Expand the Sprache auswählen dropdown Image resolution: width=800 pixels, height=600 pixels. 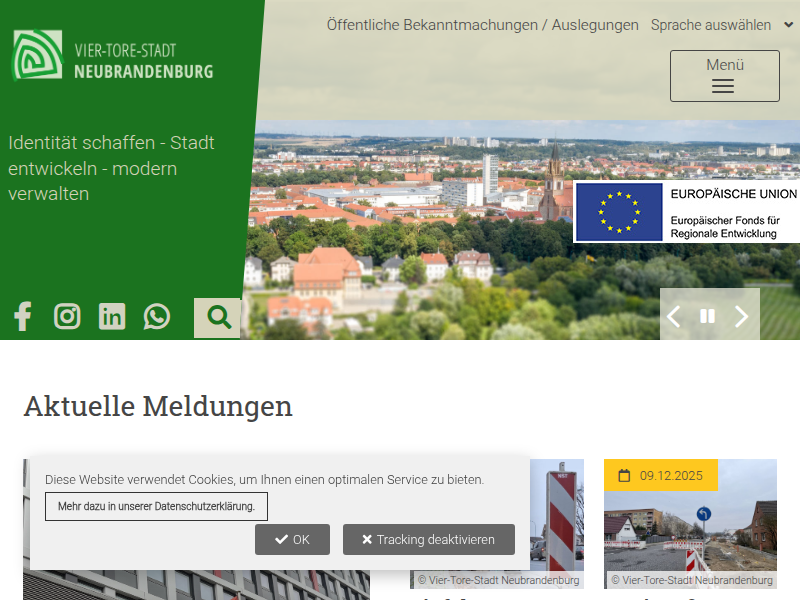716,24
